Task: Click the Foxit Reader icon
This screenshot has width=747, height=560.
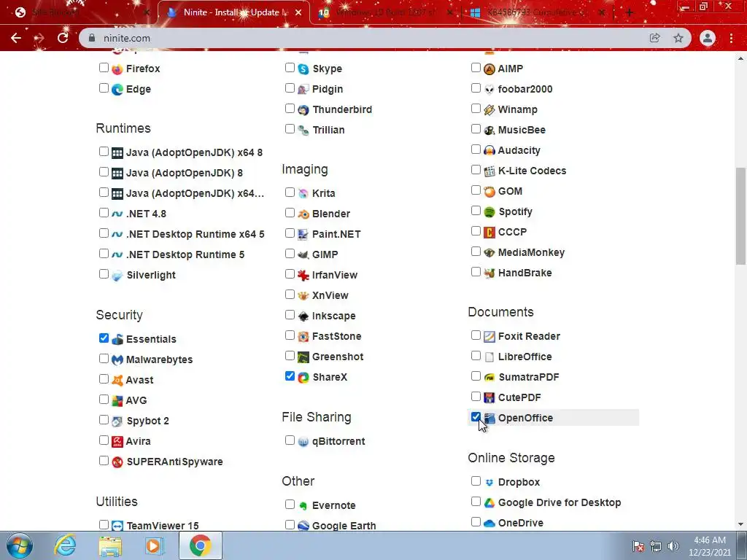Action: pyautogui.click(x=489, y=337)
